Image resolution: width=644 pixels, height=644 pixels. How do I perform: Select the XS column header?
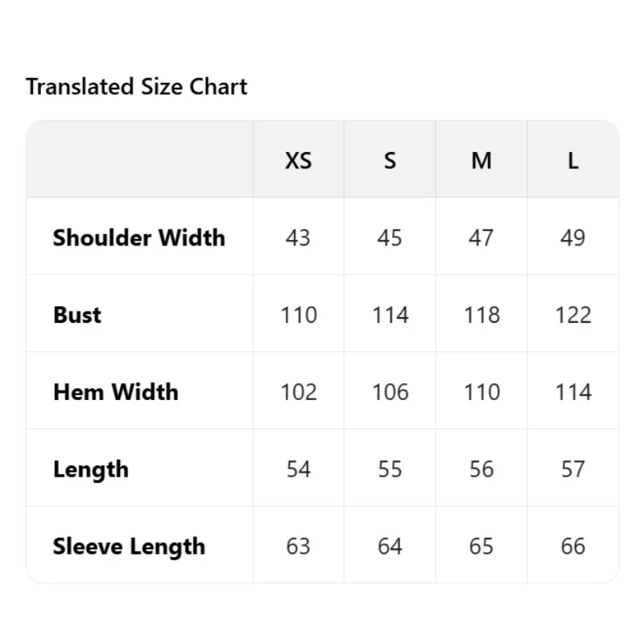[x=298, y=160]
